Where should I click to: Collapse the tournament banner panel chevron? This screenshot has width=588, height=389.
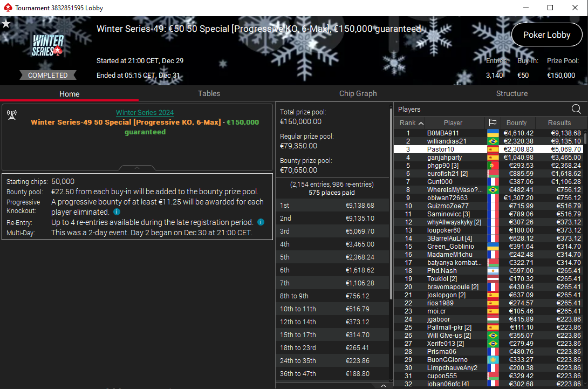click(x=137, y=168)
